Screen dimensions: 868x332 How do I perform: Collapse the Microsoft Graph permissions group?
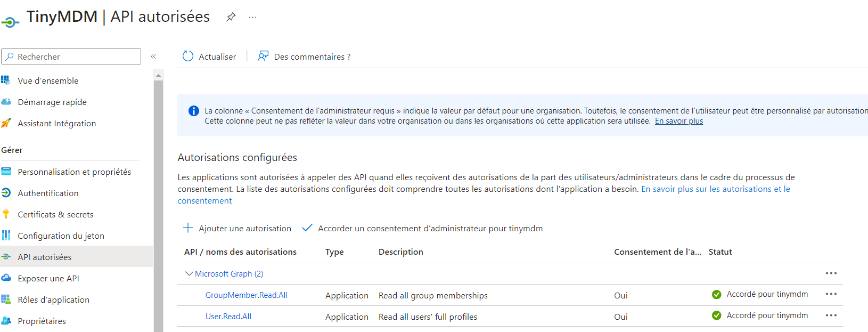click(x=189, y=273)
